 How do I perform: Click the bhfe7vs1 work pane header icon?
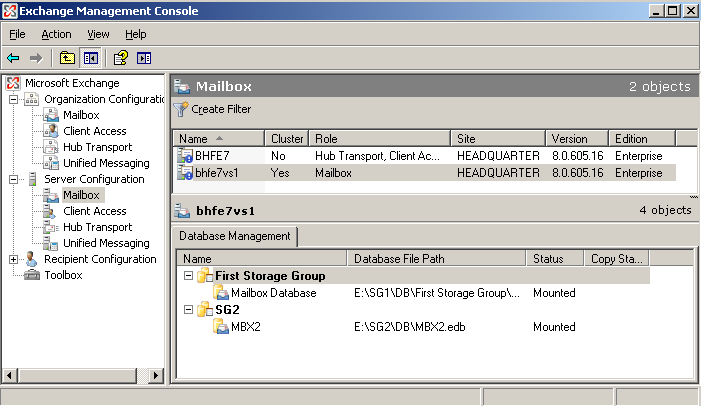click(182, 211)
